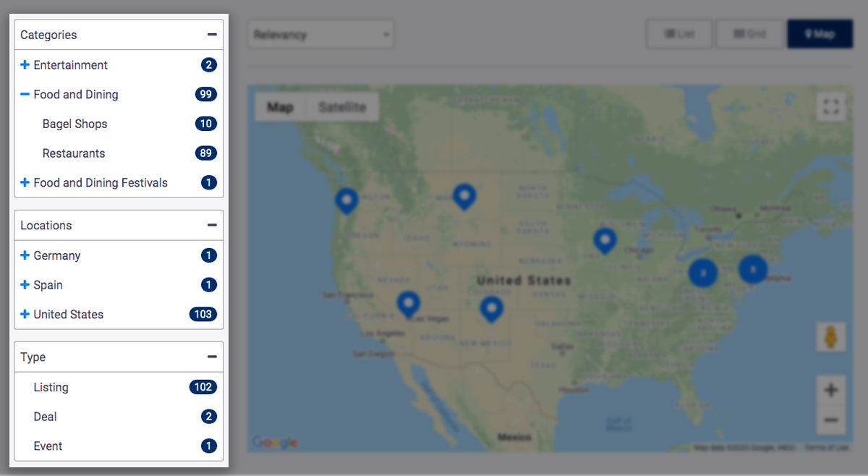This screenshot has height=476, width=868.
Task: Expand the United States location
Action: pos(25,315)
